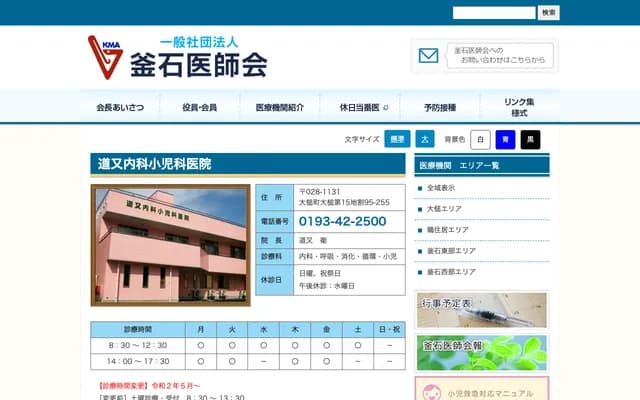Open リンク集 様式 menu item
Viewport: 640px width, 400px height.
(519, 107)
